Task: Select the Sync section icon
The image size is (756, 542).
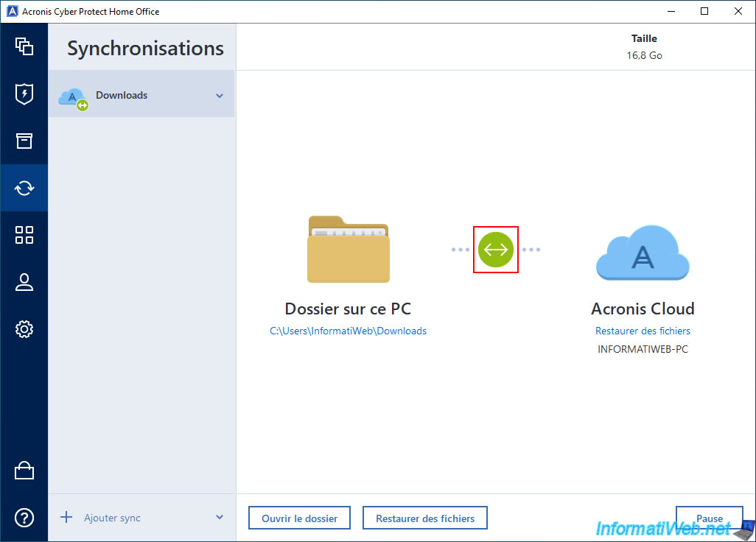Action: point(24,188)
